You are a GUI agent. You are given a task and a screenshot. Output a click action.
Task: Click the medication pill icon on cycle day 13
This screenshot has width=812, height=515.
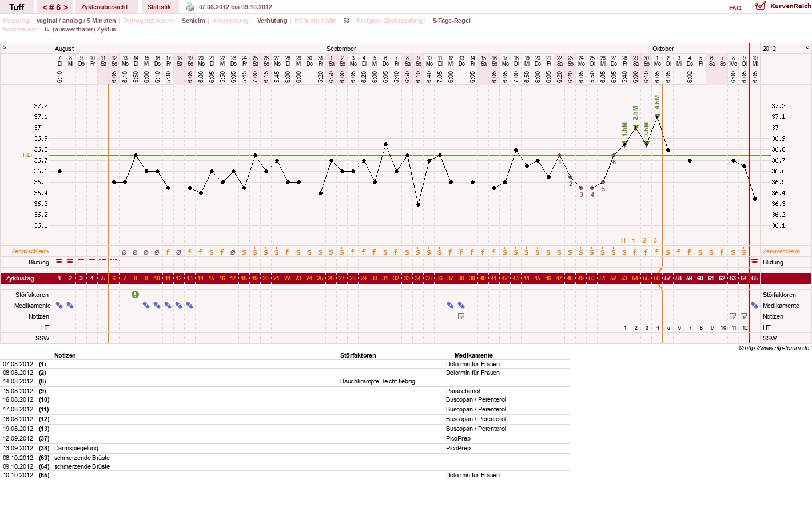pyautogui.click(x=189, y=305)
